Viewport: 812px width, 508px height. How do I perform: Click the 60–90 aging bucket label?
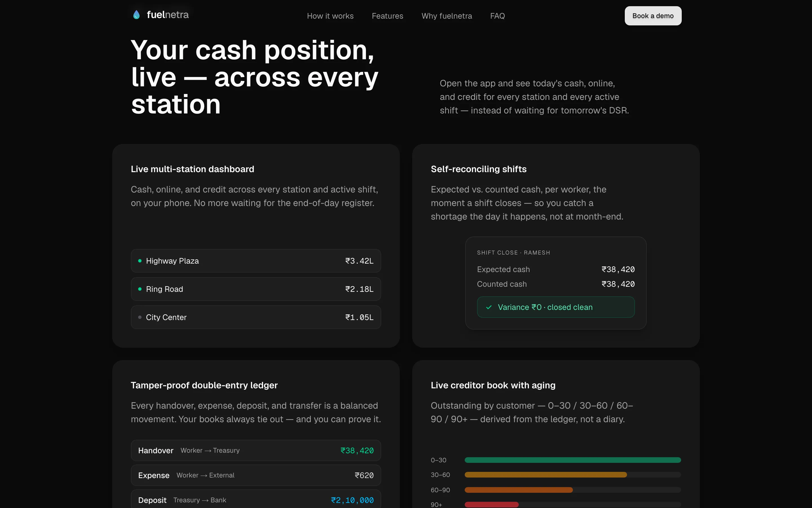click(x=440, y=490)
